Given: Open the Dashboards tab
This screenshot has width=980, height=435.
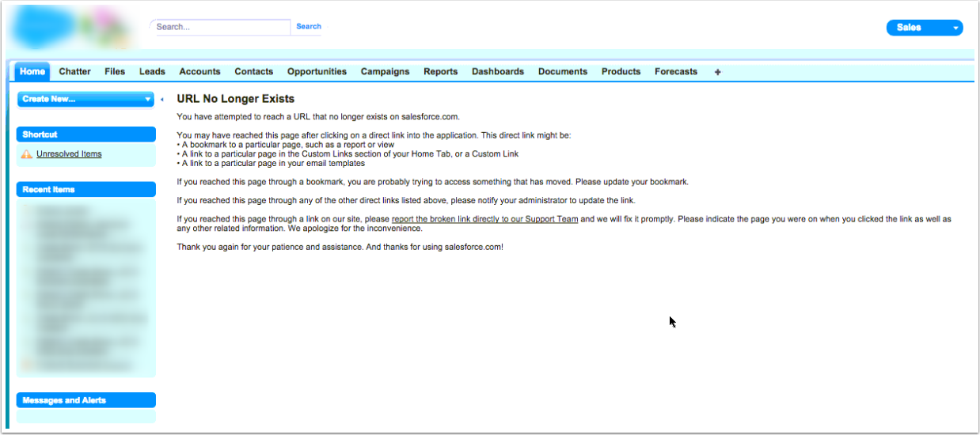Looking at the screenshot, I should (x=498, y=71).
